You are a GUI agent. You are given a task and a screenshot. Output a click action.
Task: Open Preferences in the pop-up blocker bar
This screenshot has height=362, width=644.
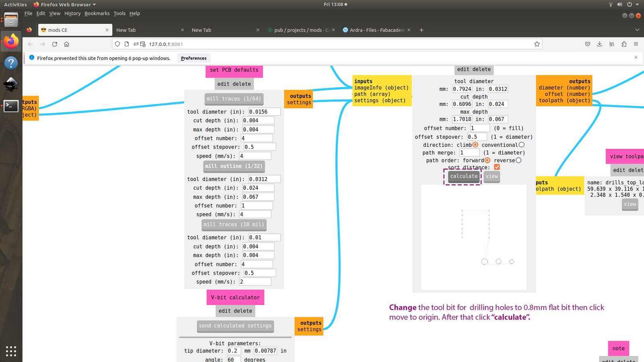click(194, 58)
